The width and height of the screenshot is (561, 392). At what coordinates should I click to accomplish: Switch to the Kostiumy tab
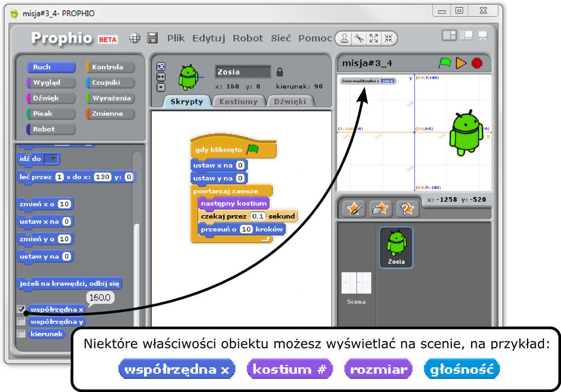pos(238,102)
